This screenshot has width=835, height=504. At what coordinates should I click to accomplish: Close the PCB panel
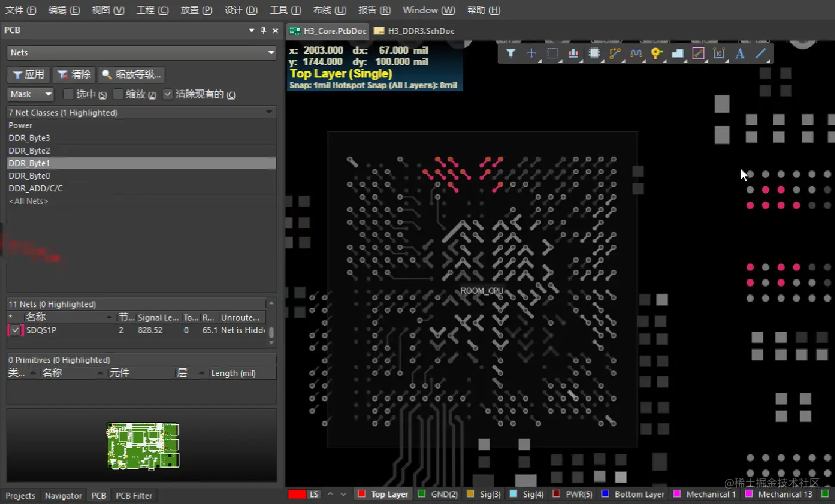[275, 30]
